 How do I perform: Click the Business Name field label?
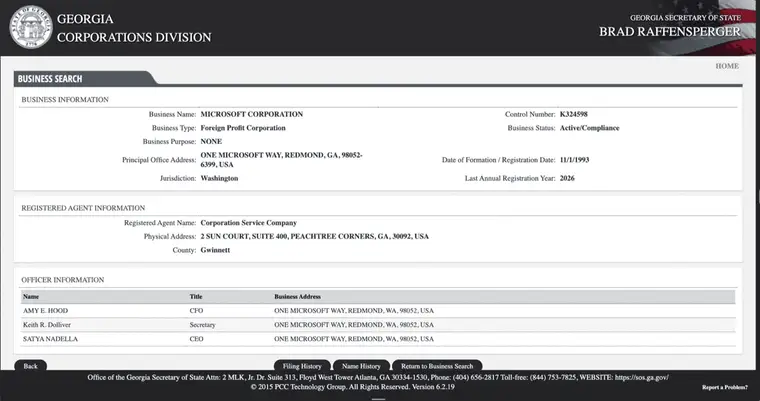click(173, 114)
